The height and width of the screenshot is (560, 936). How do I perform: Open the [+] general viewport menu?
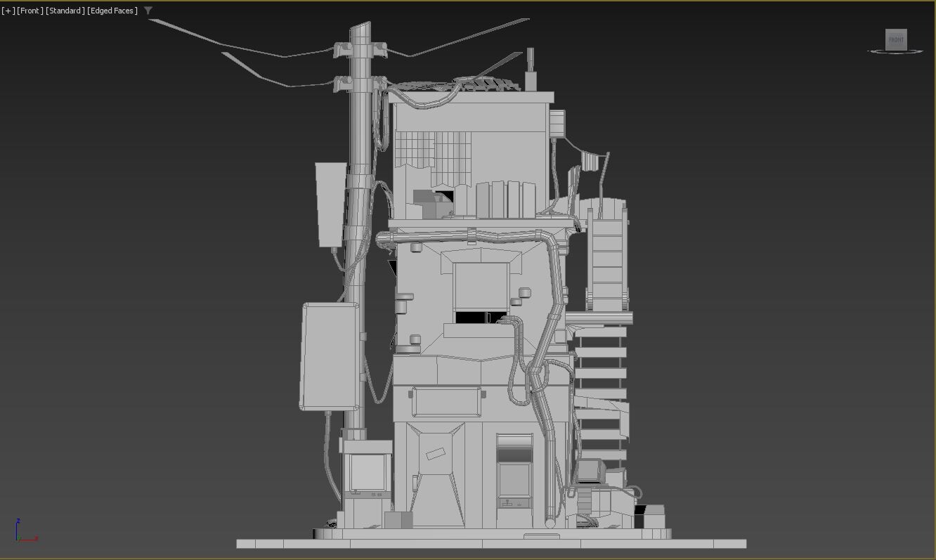[x=7, y=11]
